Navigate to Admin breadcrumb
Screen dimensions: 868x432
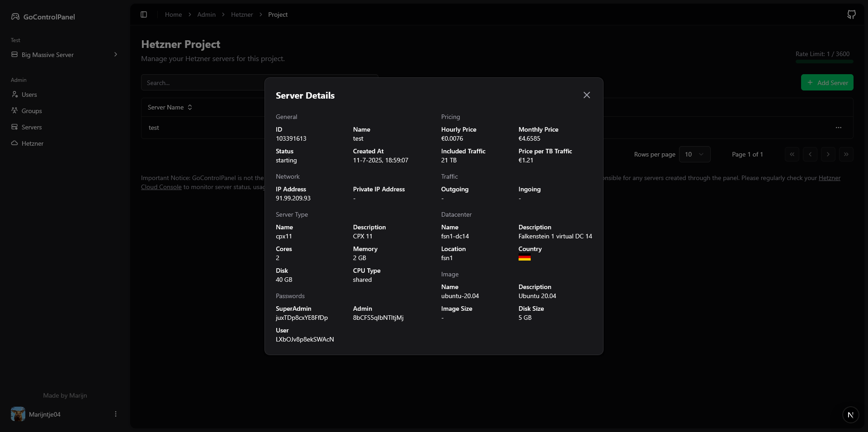pyautogui.click(x=206, y=14)
